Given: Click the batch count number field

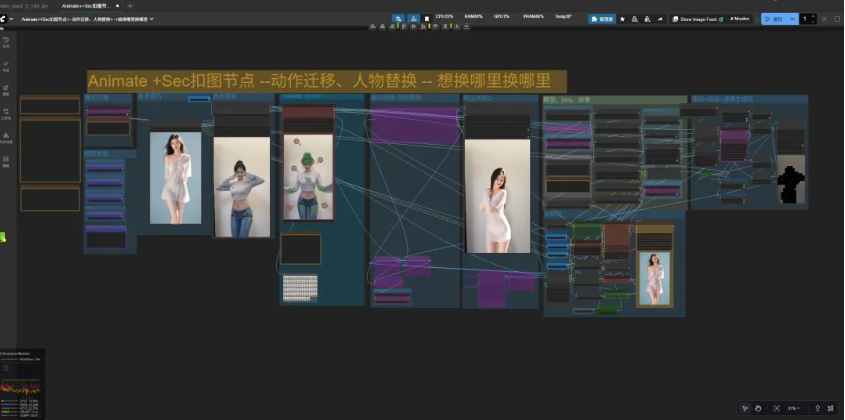Looking at the screenshot, I should click(803, 18).
